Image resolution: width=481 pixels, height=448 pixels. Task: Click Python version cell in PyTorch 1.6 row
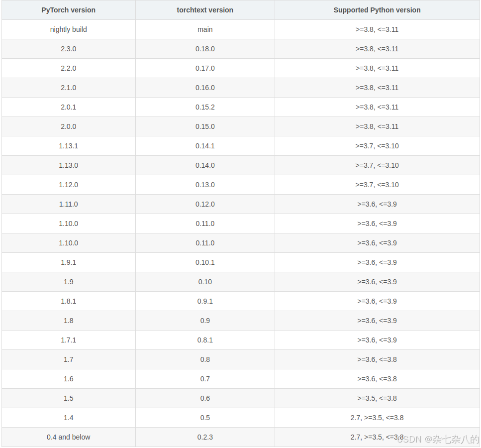[377, 379]
